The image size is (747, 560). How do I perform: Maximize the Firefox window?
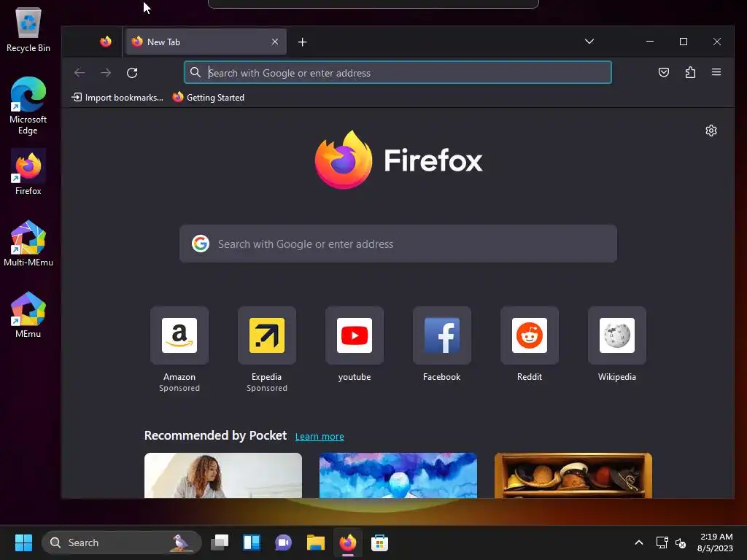(x=683, y=42)
